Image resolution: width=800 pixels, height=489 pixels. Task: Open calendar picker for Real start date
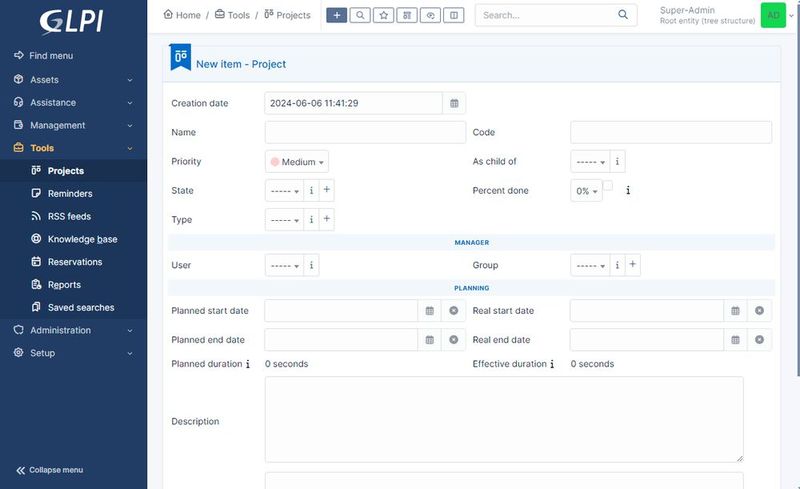tap(735, 310)
